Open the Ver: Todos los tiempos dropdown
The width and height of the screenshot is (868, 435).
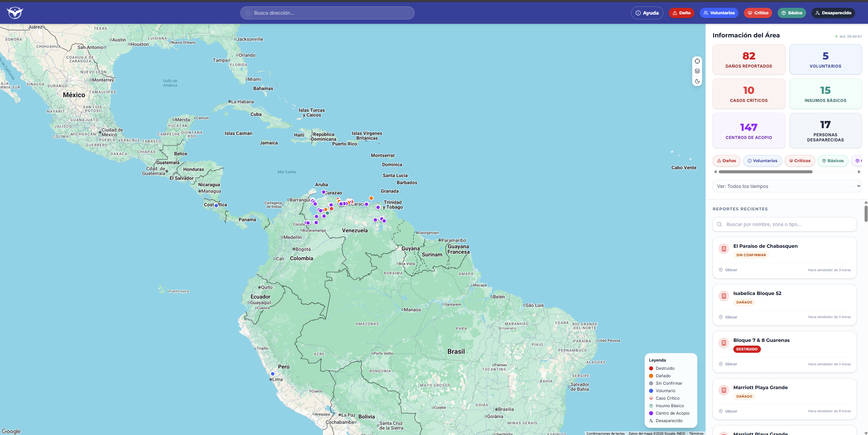pyautogui.click(x=787, y=186)
